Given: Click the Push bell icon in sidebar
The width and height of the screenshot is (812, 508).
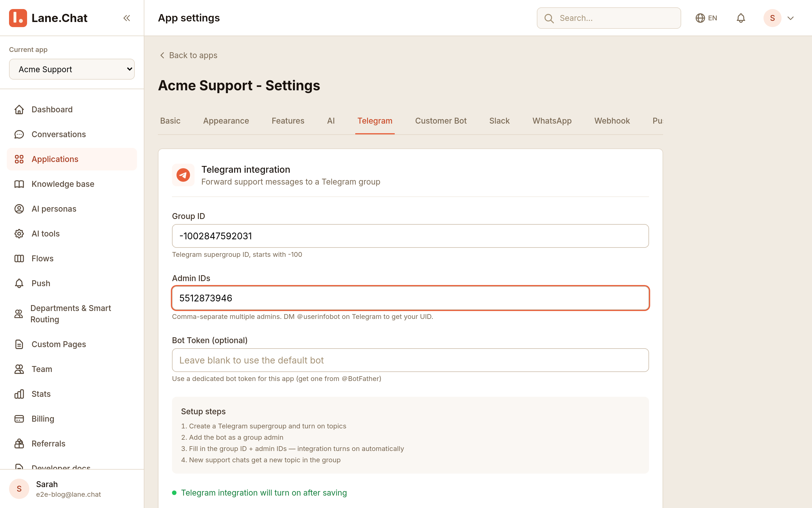Looking at the screenshot, I should coord(19,284).
